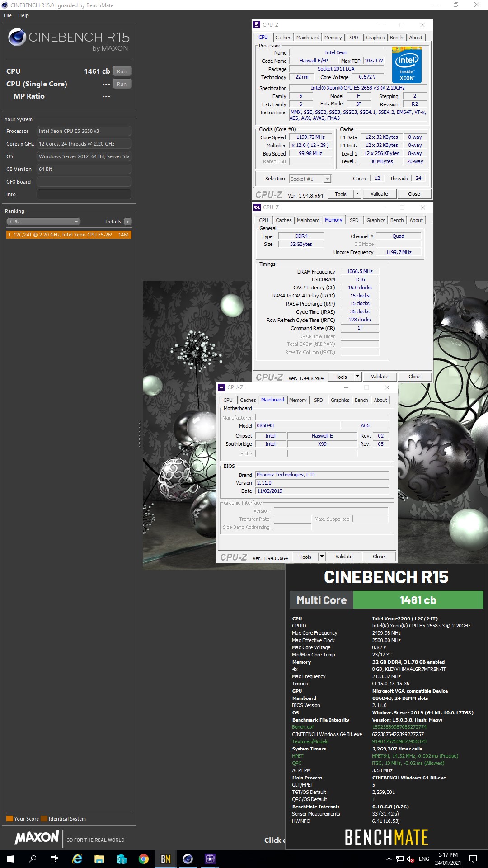
Task: Open Server Manager taskbar icon
Action: coord(122,859)
